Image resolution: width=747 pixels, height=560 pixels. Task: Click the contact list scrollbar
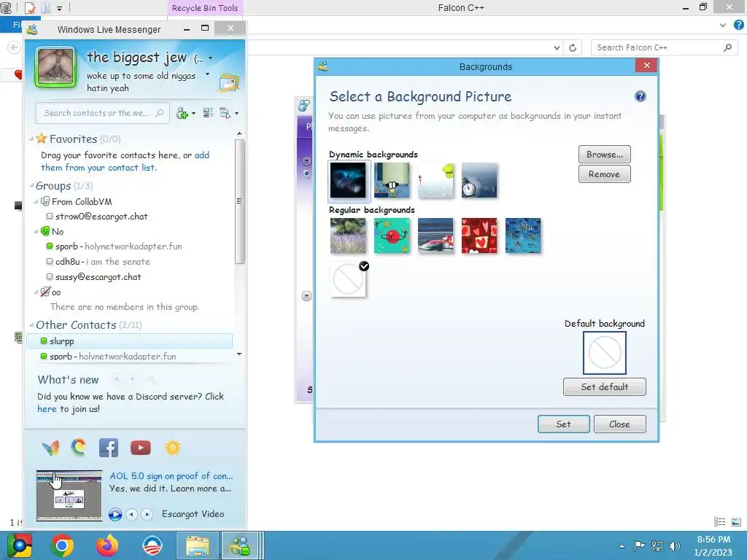pos(239,201)
